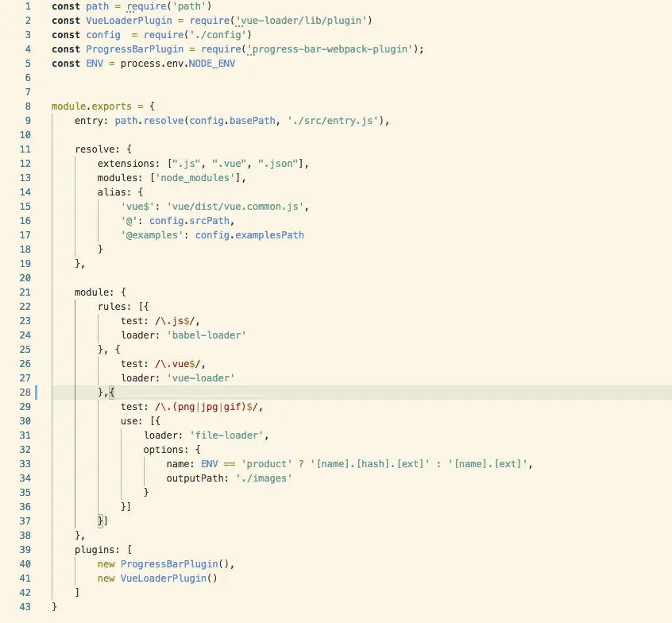
Task: Click 'module:' key on line 21
Action: click(95, 292)
